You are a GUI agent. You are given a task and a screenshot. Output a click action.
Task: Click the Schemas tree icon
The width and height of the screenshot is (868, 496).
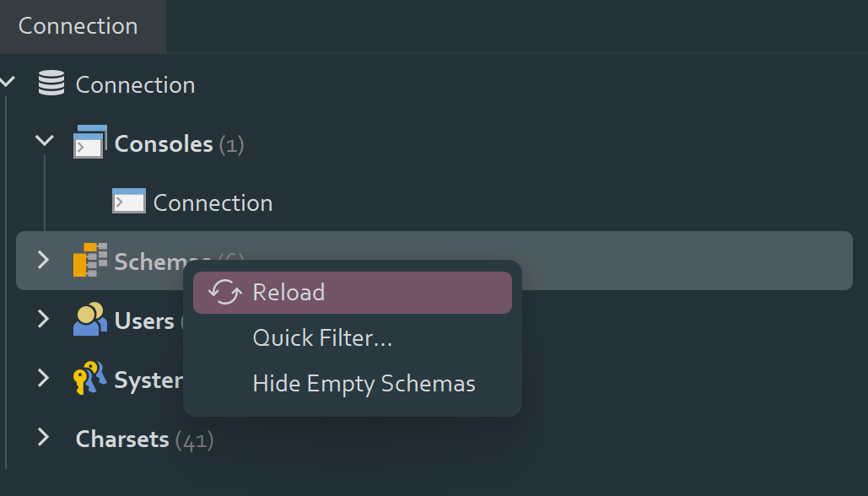[90, 261]
